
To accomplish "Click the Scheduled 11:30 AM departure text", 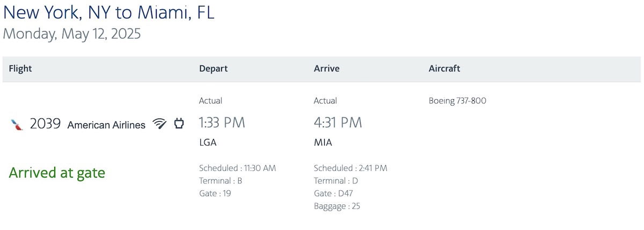I will [237, 168].
